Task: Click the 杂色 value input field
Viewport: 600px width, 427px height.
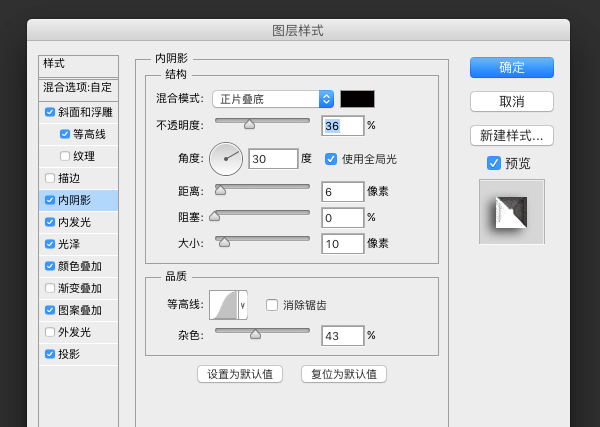Action: 342,335
